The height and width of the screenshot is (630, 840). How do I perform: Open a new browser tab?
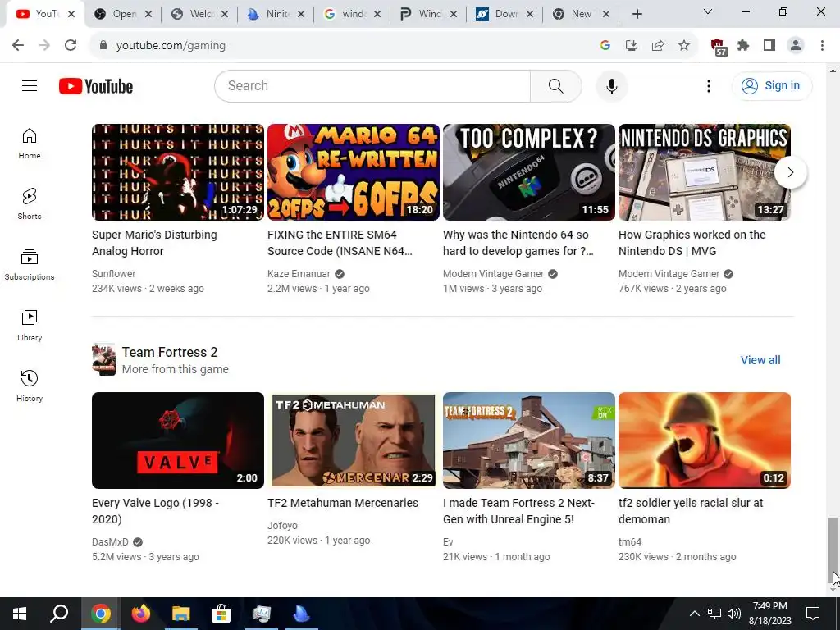click(x=637, y=15)
